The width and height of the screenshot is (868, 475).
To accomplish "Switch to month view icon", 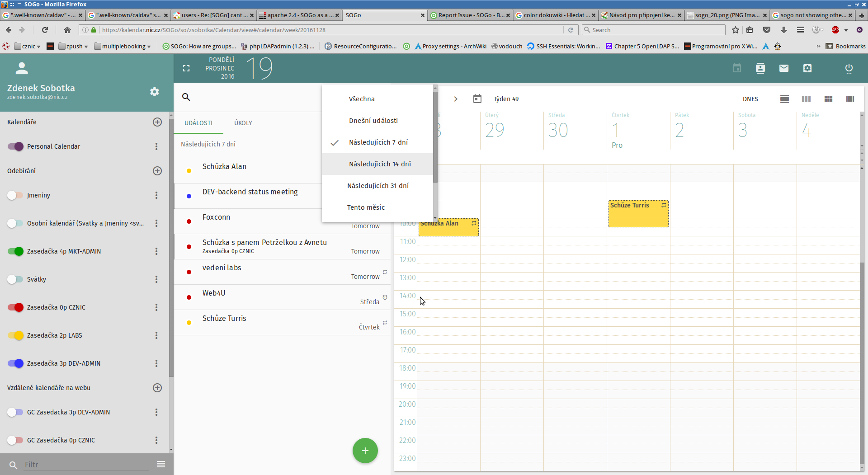I will tap(828, 99).
